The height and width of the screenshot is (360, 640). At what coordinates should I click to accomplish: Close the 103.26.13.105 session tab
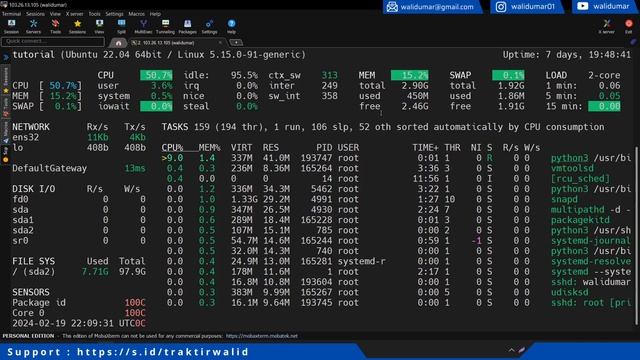[x=220, y=42]
